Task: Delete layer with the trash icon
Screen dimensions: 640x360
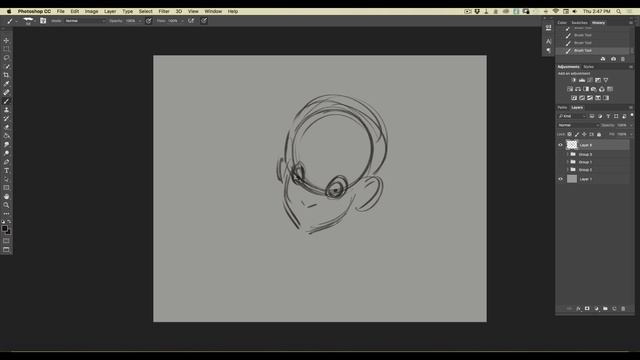Action: pyautogui.click(x=623, y=309)
